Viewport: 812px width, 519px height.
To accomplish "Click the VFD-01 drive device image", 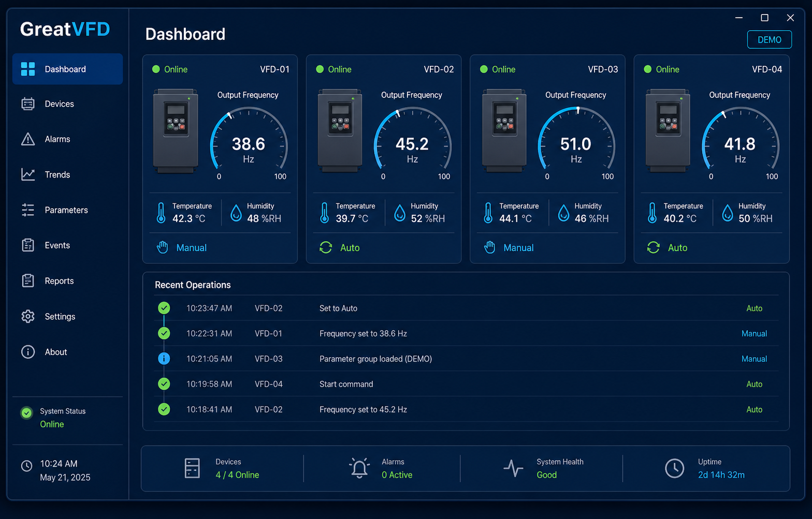I will click(x=176, y=131).
